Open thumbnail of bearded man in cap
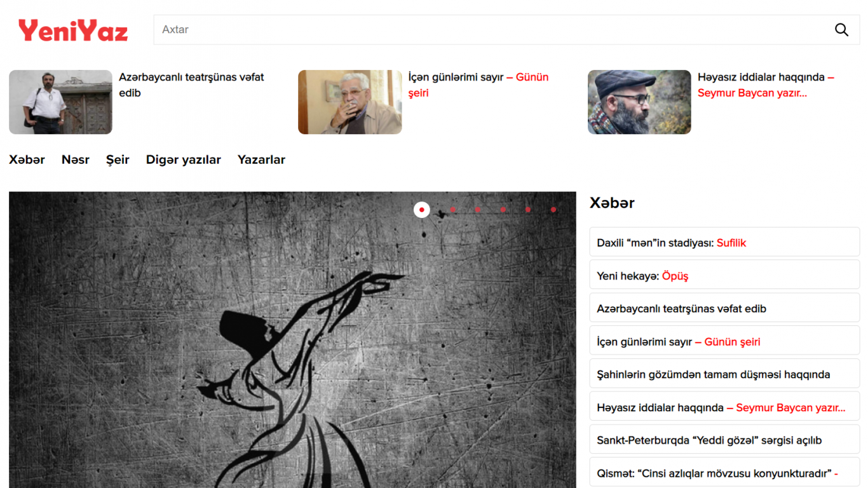 click(639, 102)
